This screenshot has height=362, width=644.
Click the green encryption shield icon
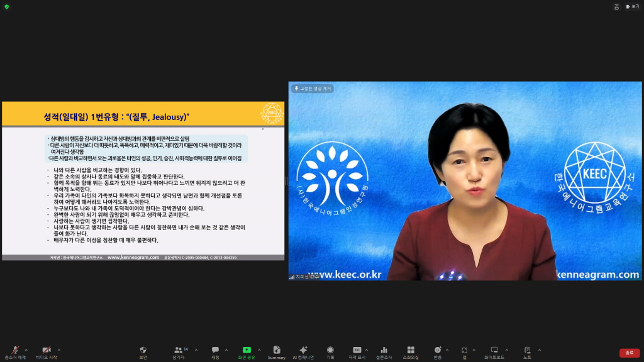(6, 6)
